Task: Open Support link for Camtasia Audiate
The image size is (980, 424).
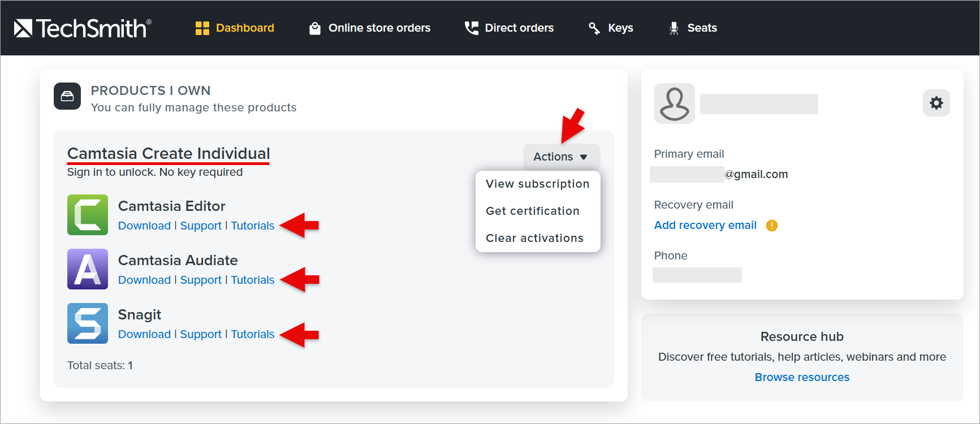Action: (x=201, y=280)
